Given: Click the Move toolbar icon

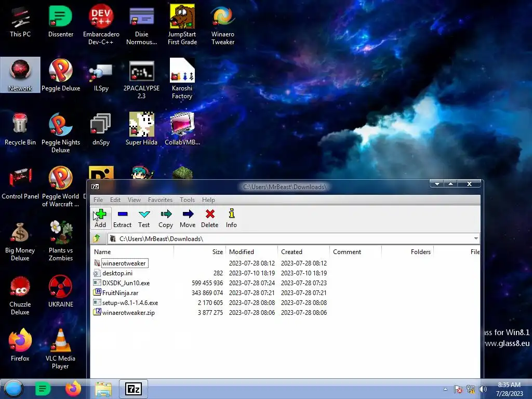Looking at the screenshot, I should pyautogui.click(x=188, y=218).
